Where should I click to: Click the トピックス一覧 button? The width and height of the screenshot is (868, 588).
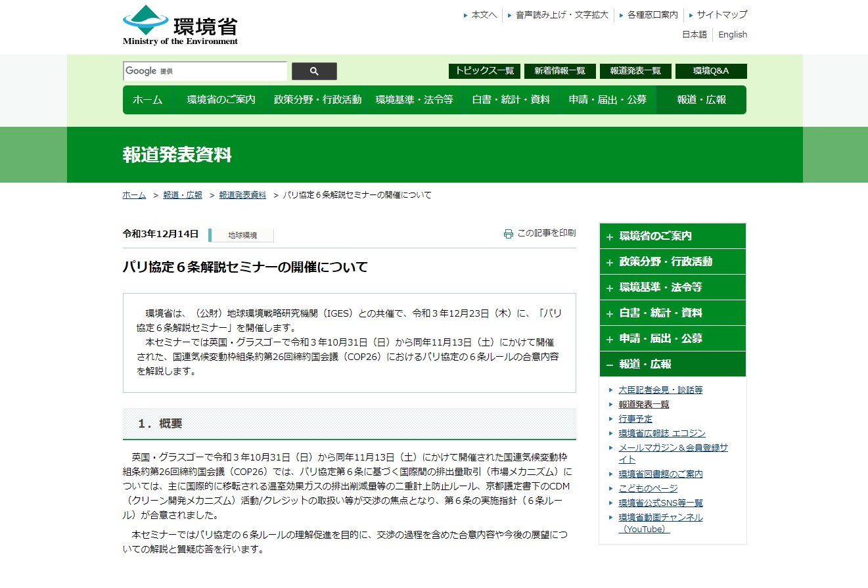[484, 71]
